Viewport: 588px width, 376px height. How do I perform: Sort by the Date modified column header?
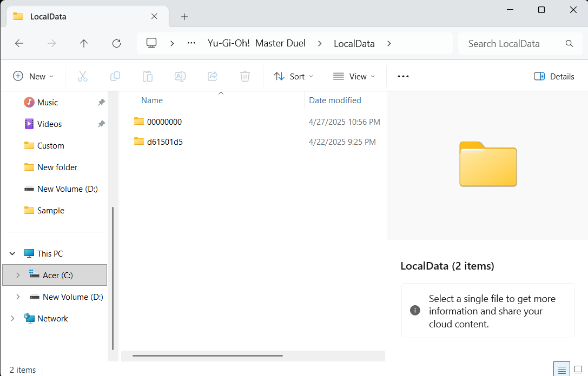click(335, 100)
